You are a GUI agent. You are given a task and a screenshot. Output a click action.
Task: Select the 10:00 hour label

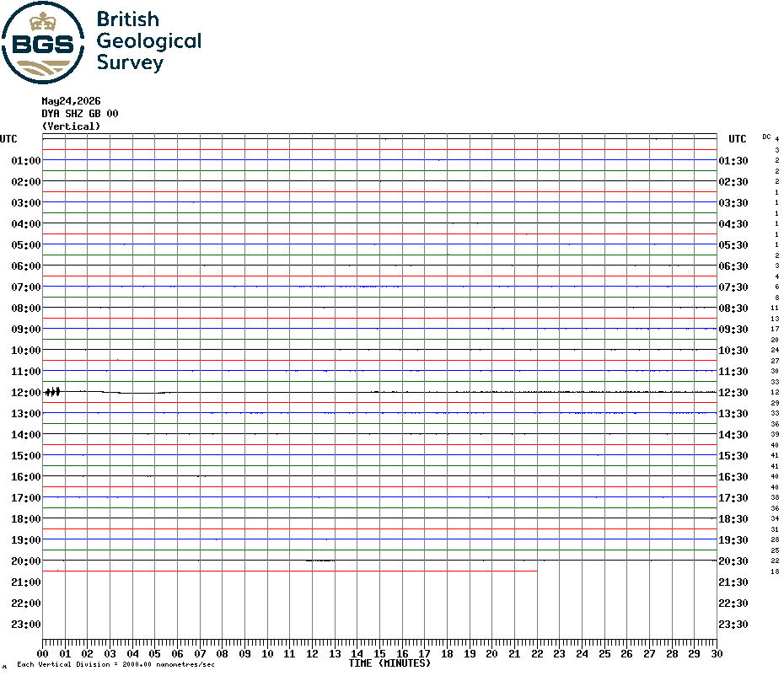(26, 350)
